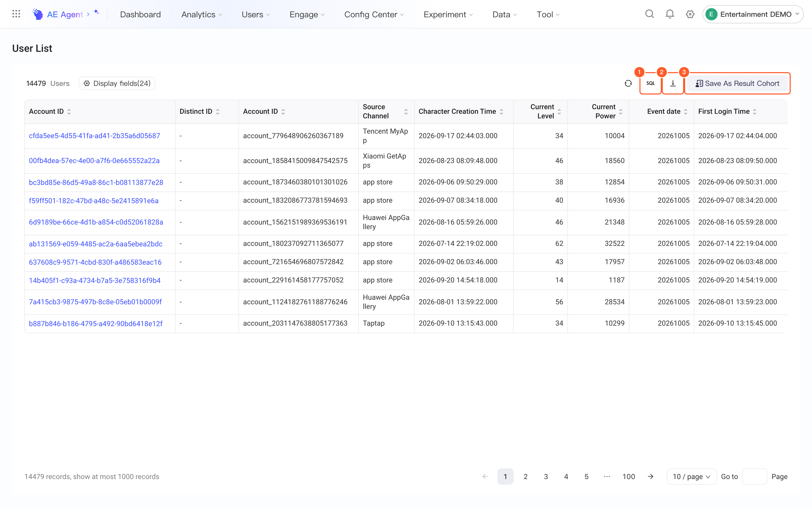Open the app grid launcher icon
This screenshot has width=812, height=508.
[x=16, y=14]
